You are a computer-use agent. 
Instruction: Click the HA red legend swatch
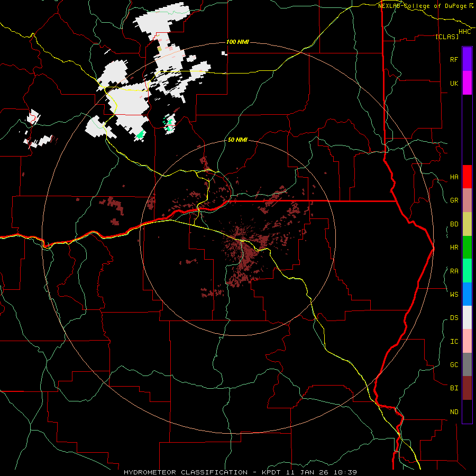pyautogui.click(x=467, y=177)
